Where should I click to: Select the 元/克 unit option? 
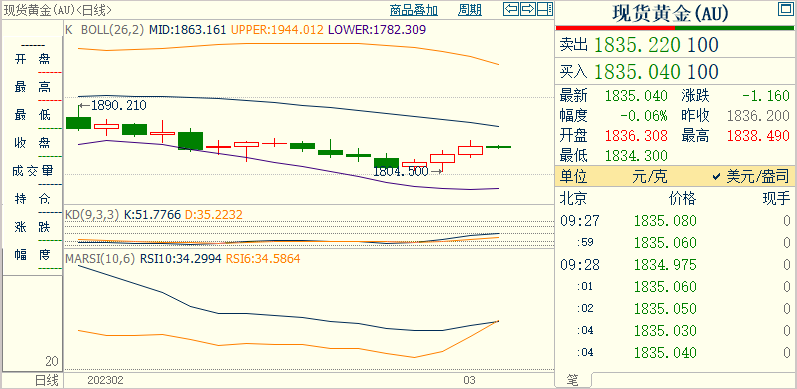650,176
